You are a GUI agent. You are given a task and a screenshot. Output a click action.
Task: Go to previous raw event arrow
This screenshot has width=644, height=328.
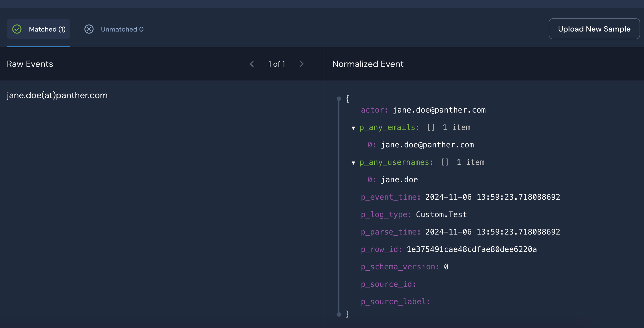252,64
